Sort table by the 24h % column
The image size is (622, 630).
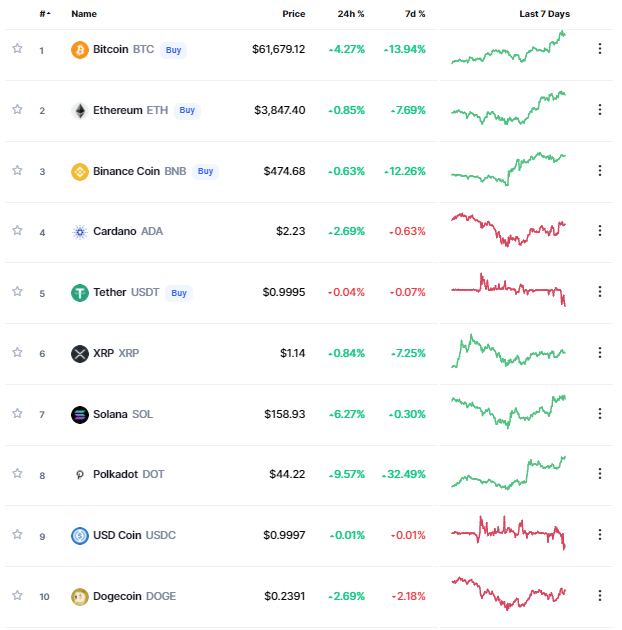[x=350, y=14]
